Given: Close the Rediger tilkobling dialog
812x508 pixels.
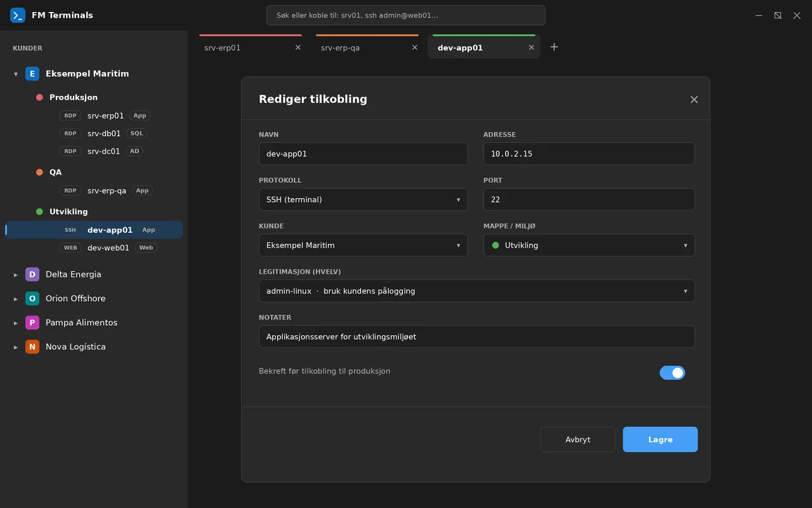Looking at the screenshot, I should tap(694, 100).
